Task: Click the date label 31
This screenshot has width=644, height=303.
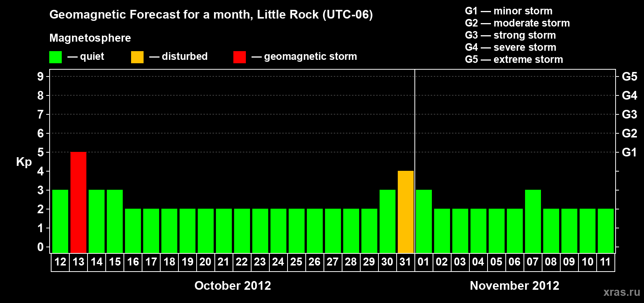Action: (405, 262)
